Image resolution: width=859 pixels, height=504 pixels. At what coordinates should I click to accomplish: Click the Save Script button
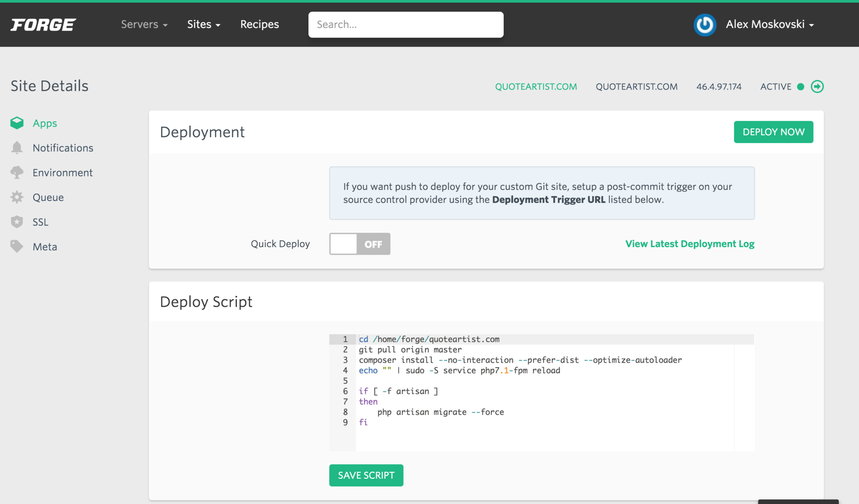[366, 475]
